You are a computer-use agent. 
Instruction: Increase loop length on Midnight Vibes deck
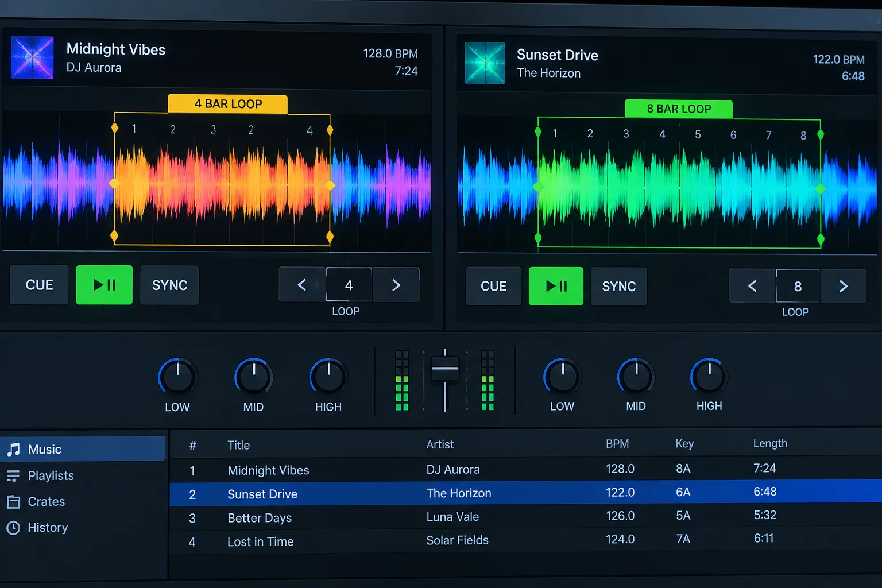(396, 285)
